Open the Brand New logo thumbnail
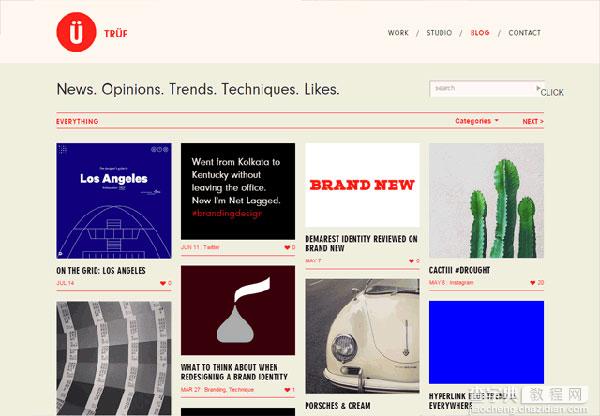Screen dimensions: 600x416 click(x=362, y=185)
